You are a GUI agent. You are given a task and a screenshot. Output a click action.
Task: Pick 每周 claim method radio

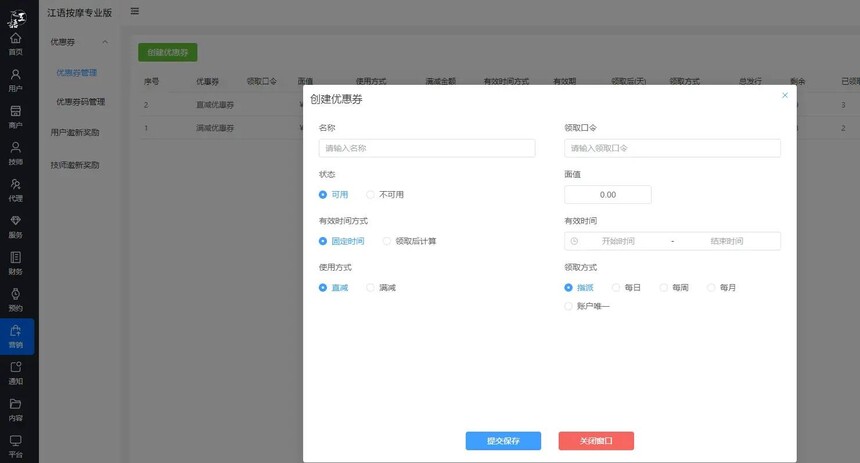coord(664,288)
